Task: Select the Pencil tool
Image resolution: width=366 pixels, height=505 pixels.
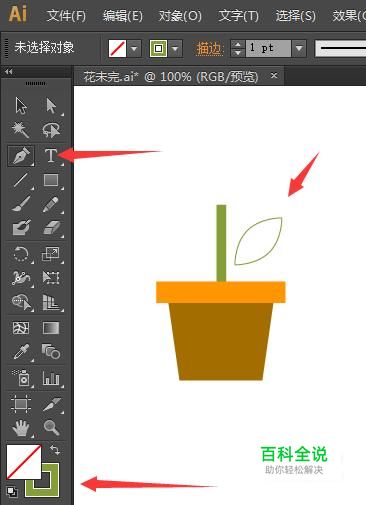Action: pyautogui.click(x=51, y=204)
